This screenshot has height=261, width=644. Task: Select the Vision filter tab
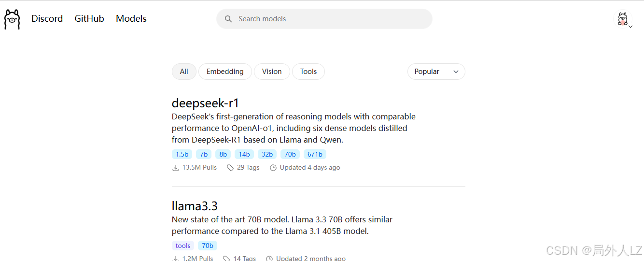coord(272,72)
